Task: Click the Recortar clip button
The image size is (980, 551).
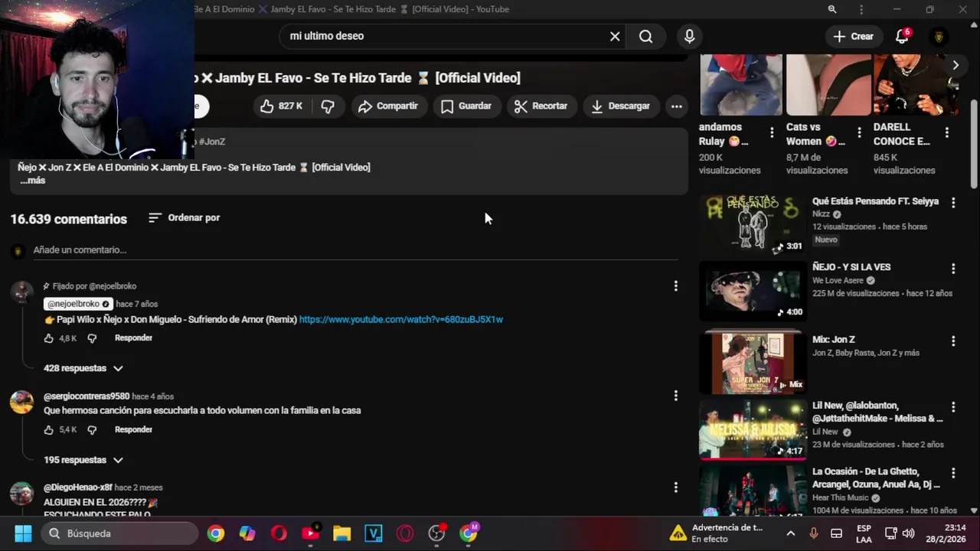Action: [541, 106]
